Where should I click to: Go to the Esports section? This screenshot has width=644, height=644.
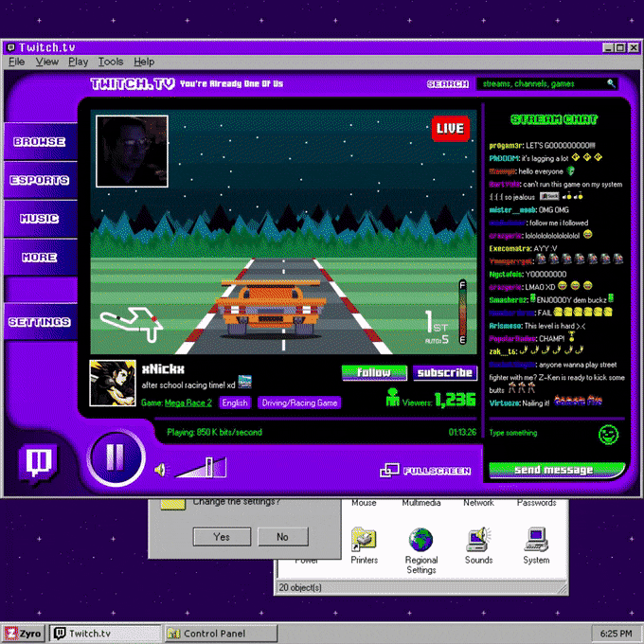(40, 180)
